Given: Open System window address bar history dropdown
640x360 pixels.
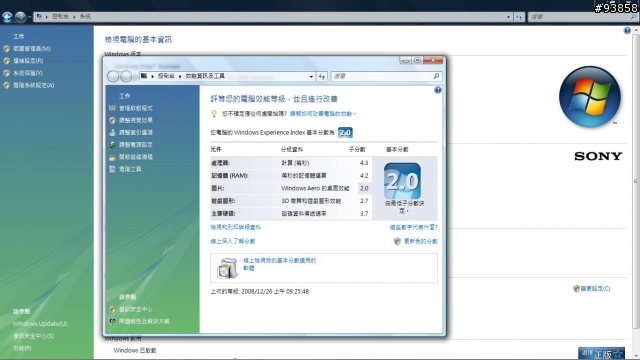Looking at the screenshot, I should 508,17.
